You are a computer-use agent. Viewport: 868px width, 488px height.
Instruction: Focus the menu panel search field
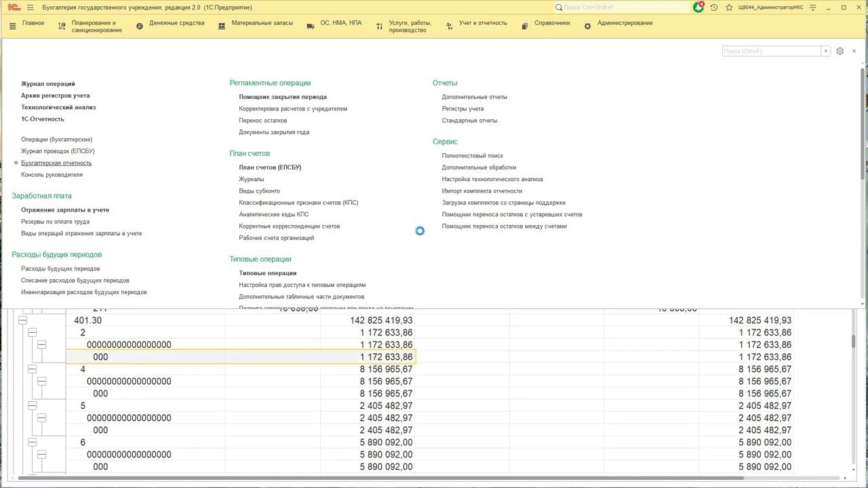click(772, 51)
